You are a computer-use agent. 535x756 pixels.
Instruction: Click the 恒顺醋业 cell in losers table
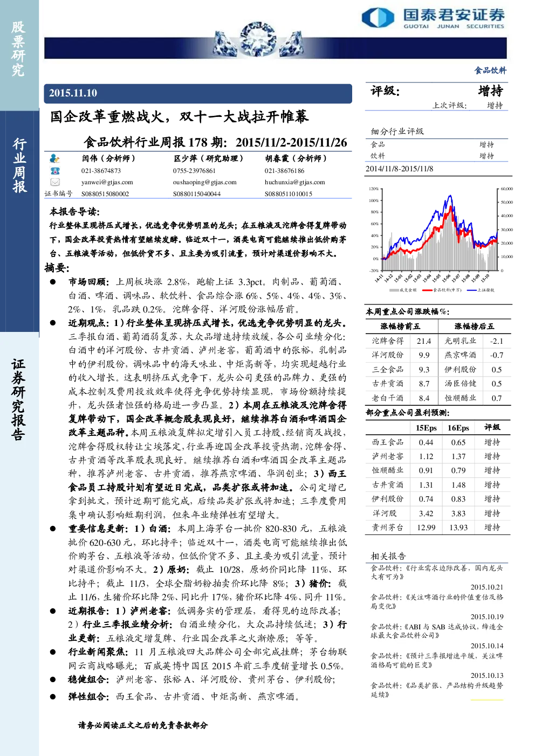pos(460,398)
